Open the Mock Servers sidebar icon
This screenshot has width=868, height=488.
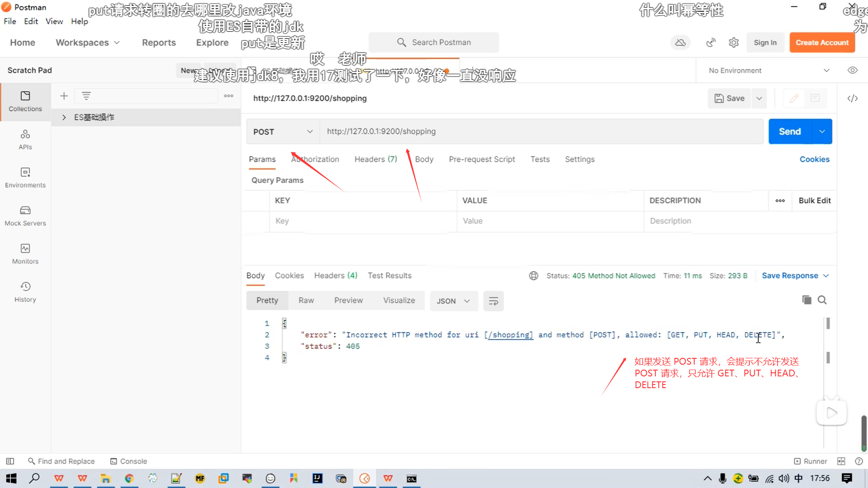coord(25,216)
